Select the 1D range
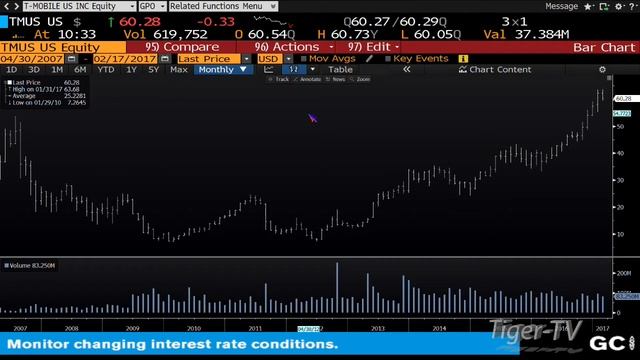Screen dimensions: 640x360 point(11,70)
